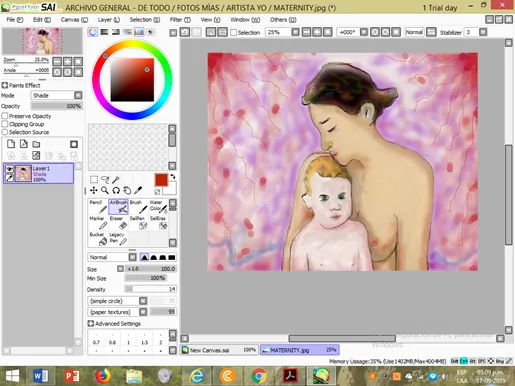515x386 pixels.
Task: Open the Selection menu
Action: pyautogui.click(x=145, y=20)
